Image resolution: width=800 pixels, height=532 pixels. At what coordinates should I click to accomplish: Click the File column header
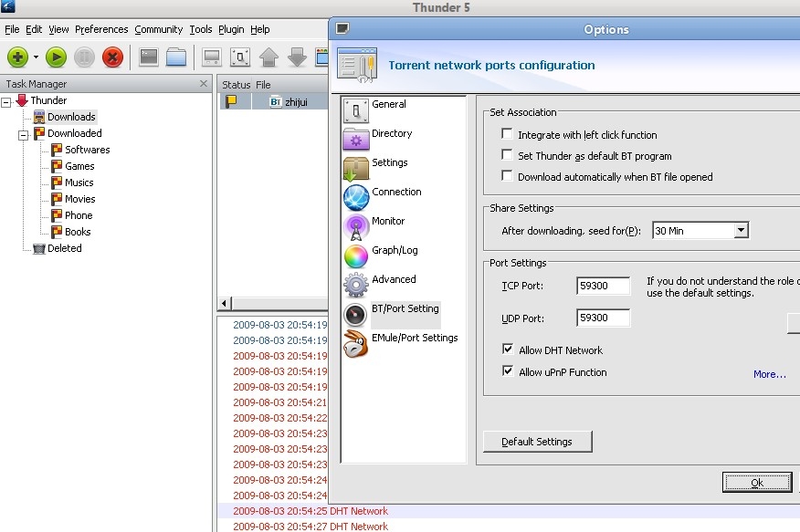tap(263, 85)
